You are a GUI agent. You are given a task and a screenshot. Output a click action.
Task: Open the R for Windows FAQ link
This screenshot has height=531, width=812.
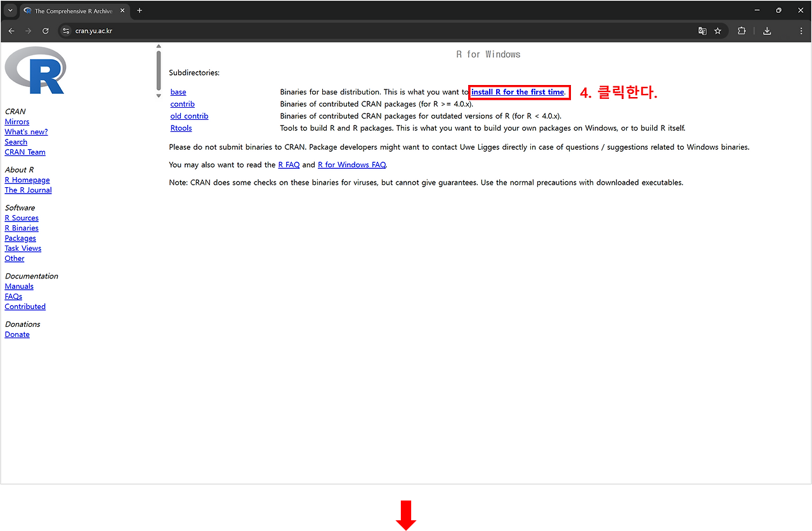(351, 164)
